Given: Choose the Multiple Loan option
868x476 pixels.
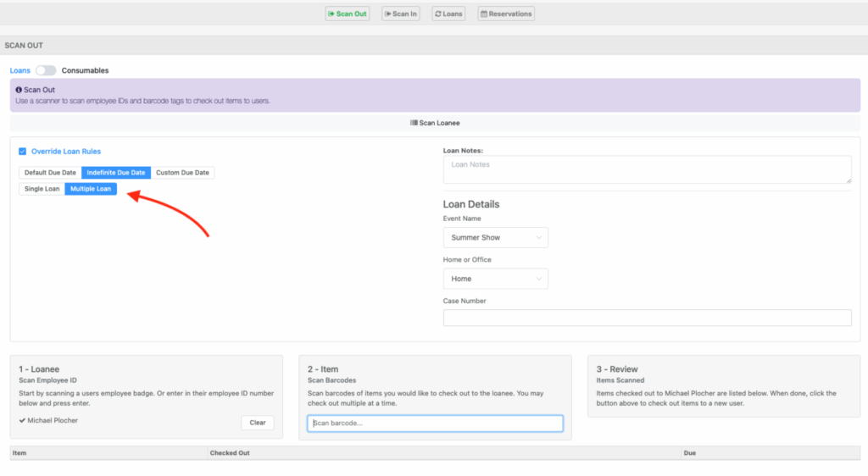Looking at the screenshot, I should pos(91,189).
